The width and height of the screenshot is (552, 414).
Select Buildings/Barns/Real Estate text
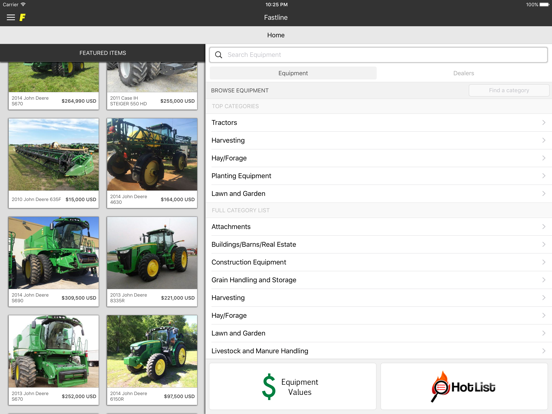click(253, 244)
